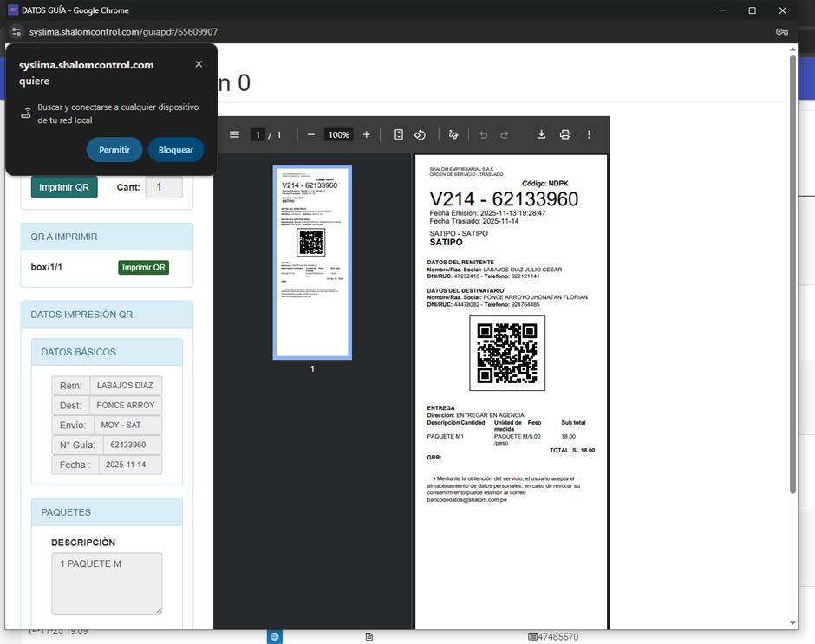815x644 pixels.
Task: Block the local network permission request
Action: point(176,150)
